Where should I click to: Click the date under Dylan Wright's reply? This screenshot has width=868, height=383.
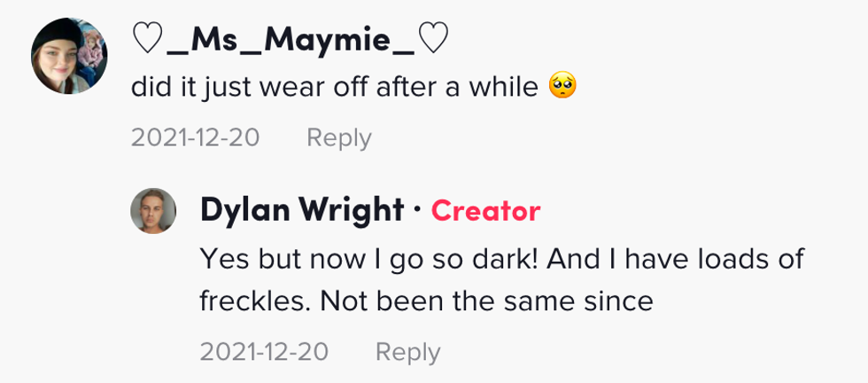[264, 352]
